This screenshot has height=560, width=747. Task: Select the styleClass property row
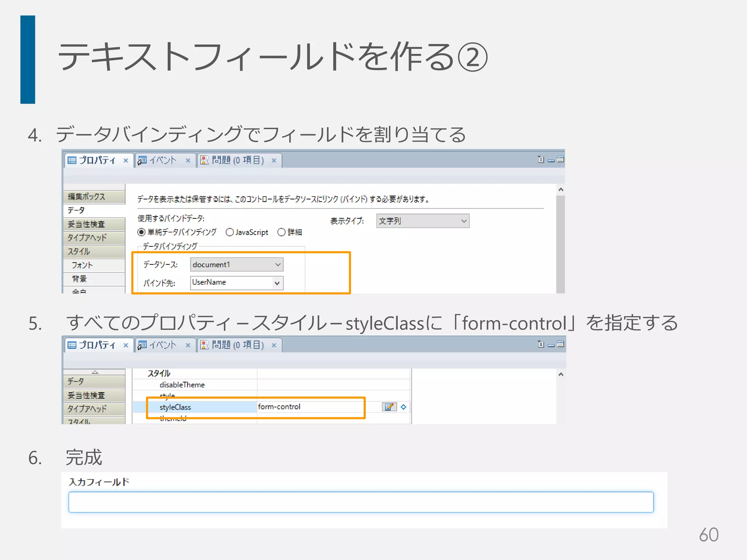click(271, 407)
